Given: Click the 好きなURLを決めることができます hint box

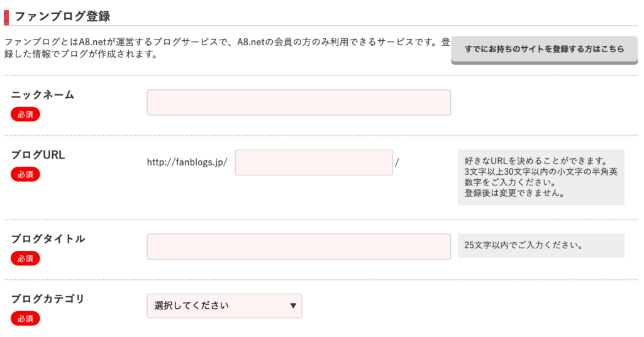Looking at the screenshot, I should pos(541,177).
